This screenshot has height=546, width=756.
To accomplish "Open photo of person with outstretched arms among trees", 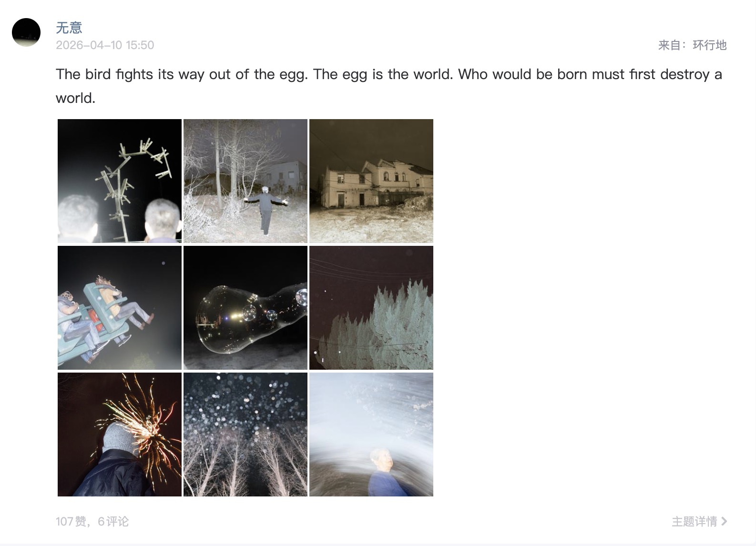I will [245, 181].
